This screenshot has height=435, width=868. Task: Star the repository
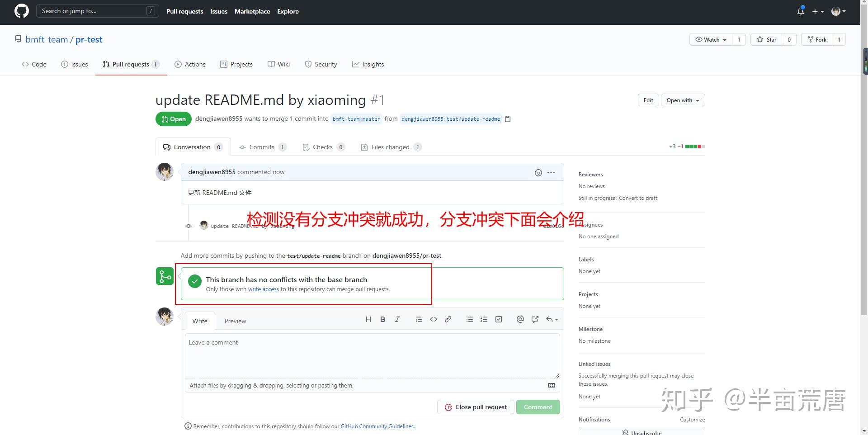point(767,39)
